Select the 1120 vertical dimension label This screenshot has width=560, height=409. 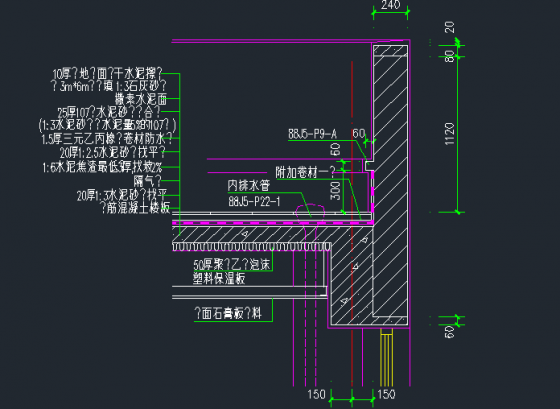pyautogui.click(x=450, y=134)
